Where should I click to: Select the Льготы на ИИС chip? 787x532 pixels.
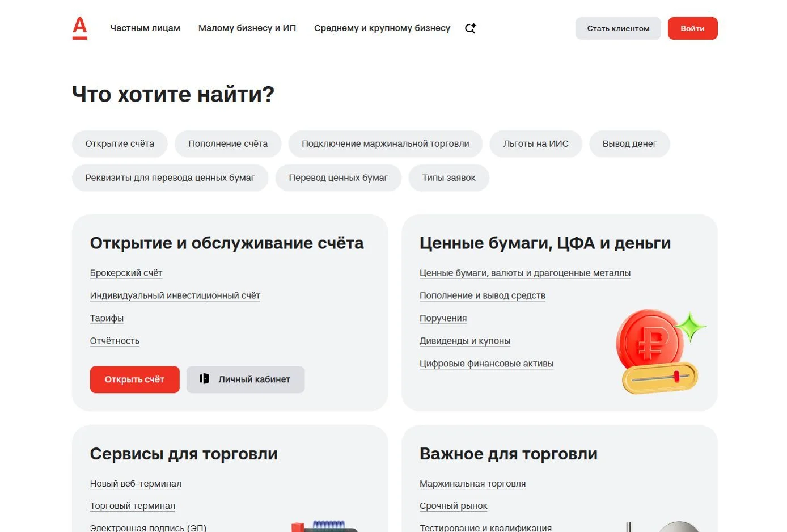536,144
